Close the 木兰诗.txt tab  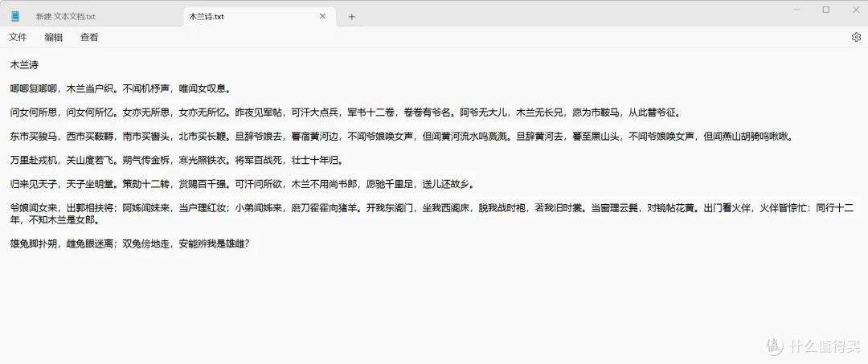pos(323,16)
